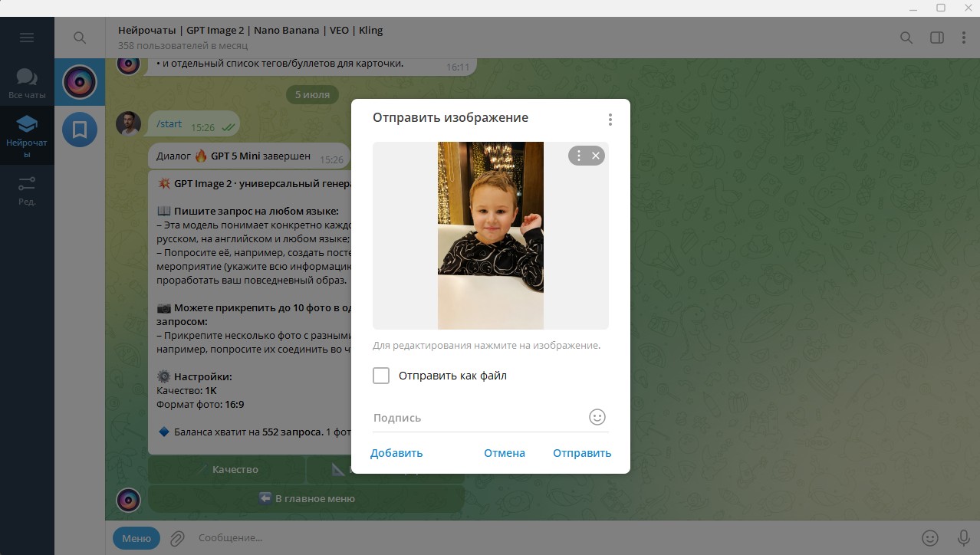Search inside this chat via magnifier
This screenshot has width=980, height=555.
(x=906, y=38)
